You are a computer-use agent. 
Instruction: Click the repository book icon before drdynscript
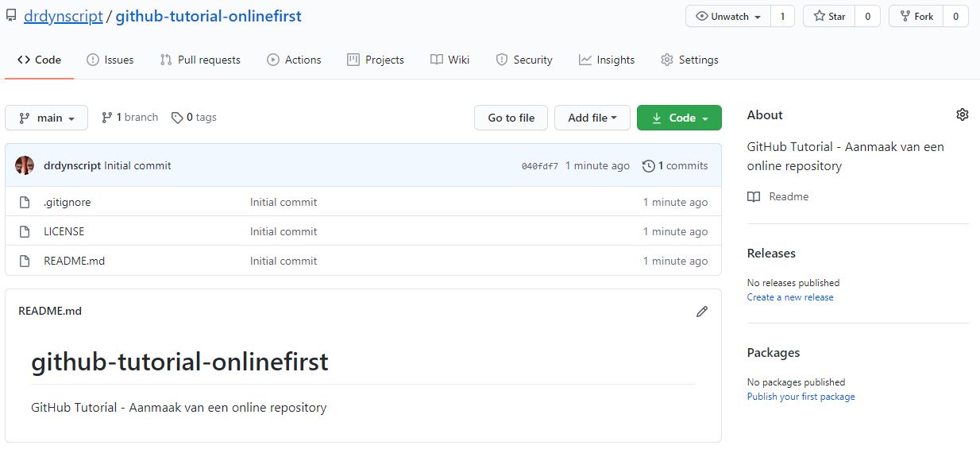pos(11,16)
